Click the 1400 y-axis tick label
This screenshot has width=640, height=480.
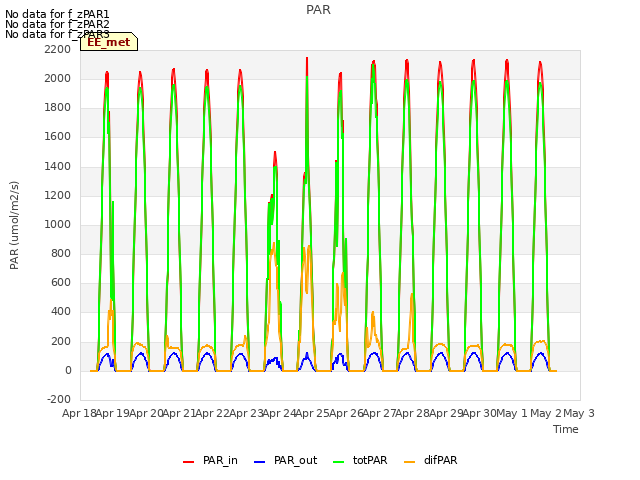tap(58, 166)
